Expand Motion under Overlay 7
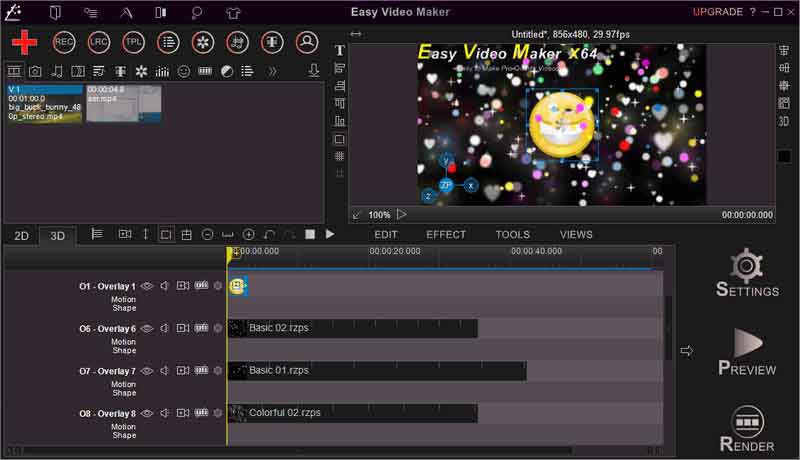Screen dimensions: 800x460 click(x=123, y=384)
